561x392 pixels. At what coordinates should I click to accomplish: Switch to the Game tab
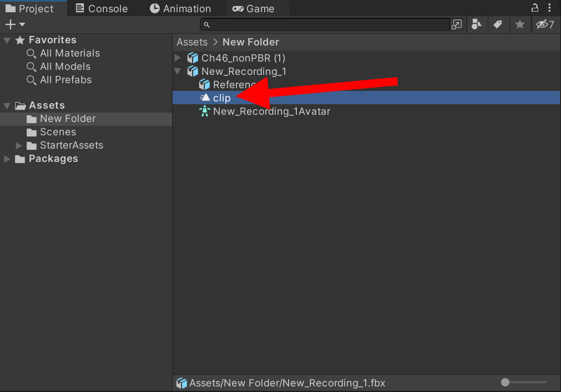tap(253, 8)
